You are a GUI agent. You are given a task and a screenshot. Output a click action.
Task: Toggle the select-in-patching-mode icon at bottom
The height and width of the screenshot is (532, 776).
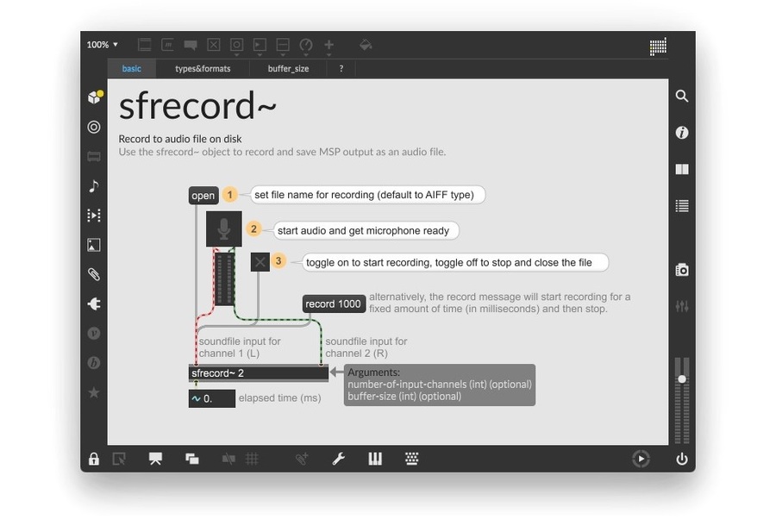tap(119, 459)
